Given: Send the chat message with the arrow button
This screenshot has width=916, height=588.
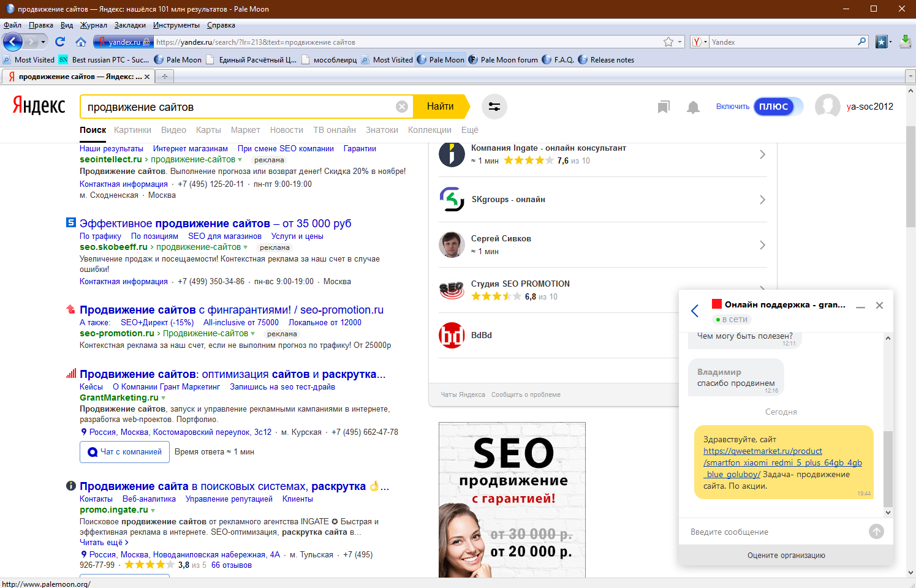Looking at the screenshot, I should [x=876, y=532].
